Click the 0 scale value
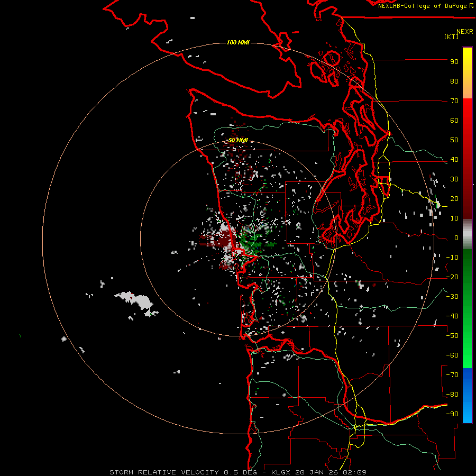Viewport: 476px width, 476px height. coord(456,238)
